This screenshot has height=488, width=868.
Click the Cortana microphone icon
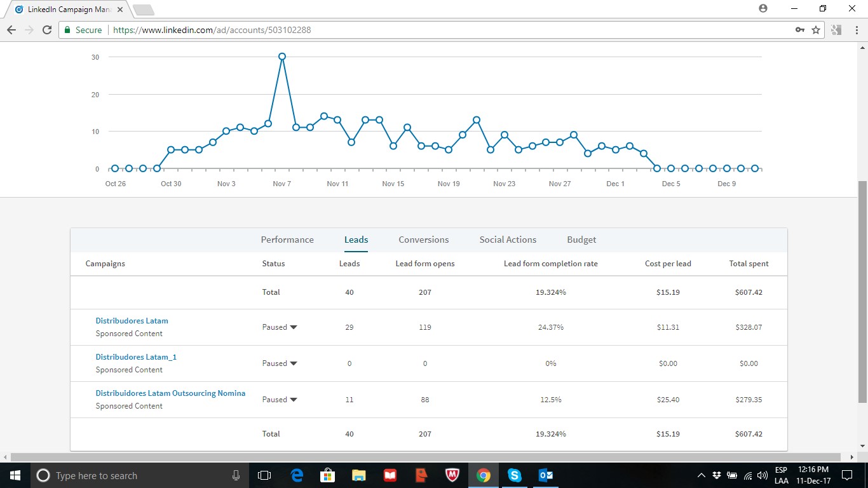[x=236, y=475]
